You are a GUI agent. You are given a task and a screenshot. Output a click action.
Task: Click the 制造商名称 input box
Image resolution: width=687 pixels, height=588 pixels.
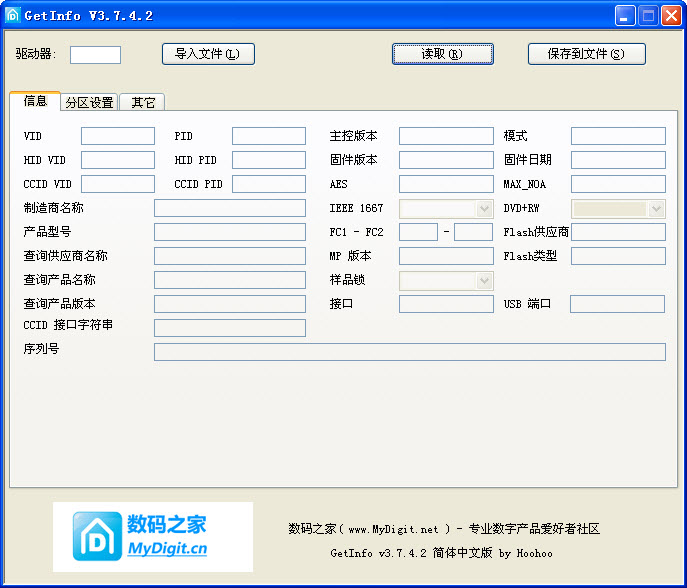[x=229, y=208]
